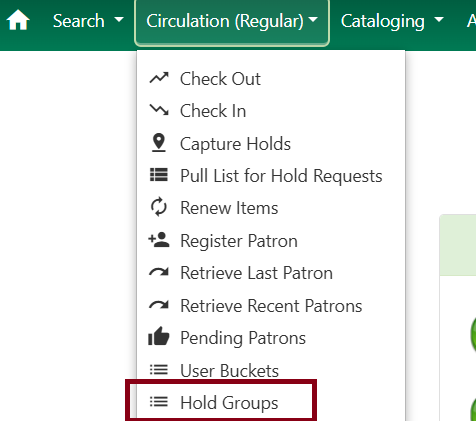Select Retrieve Last Patron

click(271, 273)
